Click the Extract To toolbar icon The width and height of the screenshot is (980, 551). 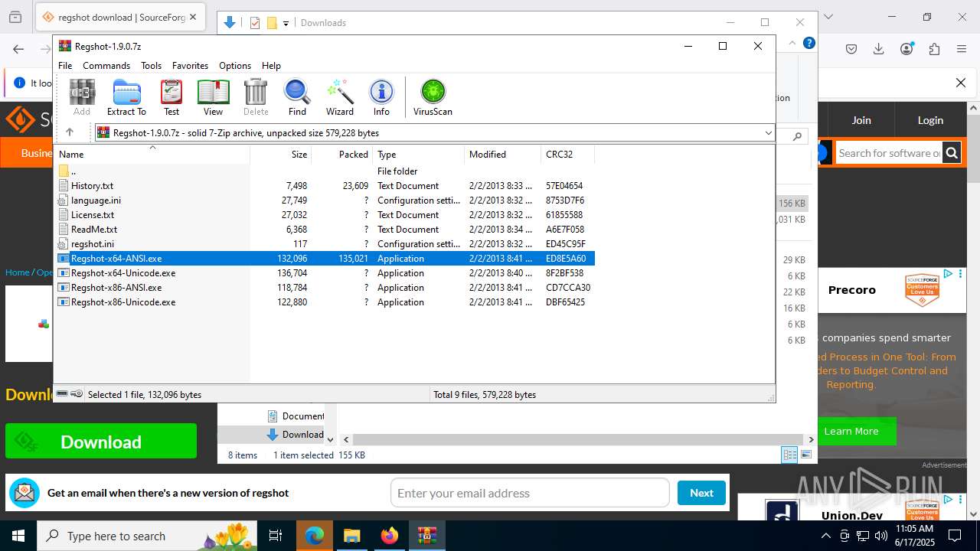click(x=126, y=97)
